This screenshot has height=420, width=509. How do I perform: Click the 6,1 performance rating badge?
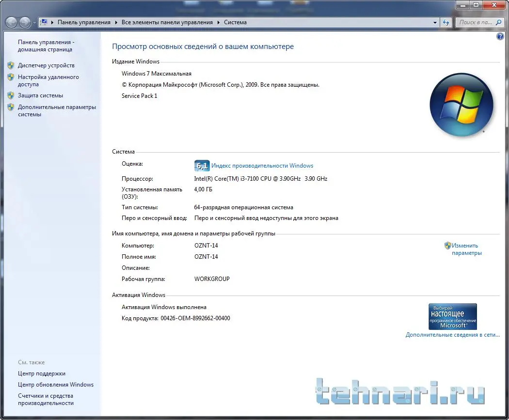(202, 166)
